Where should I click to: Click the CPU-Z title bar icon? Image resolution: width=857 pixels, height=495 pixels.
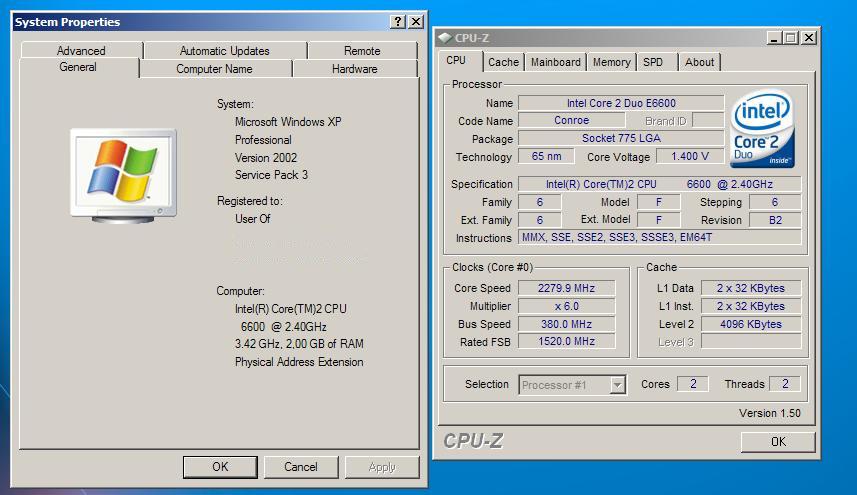(445, 38)
